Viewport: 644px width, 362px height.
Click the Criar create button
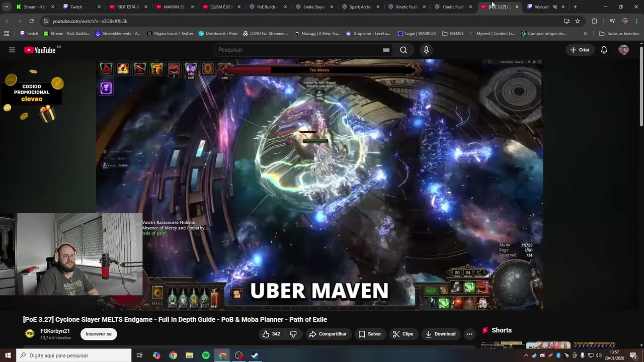tap(579, 50)
